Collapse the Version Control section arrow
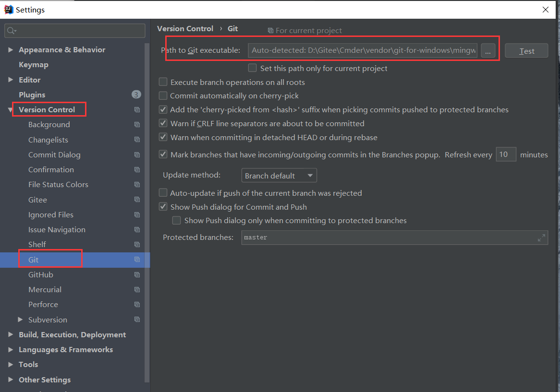This screenshot has width=560, height=392. click(x=11, y=110)
